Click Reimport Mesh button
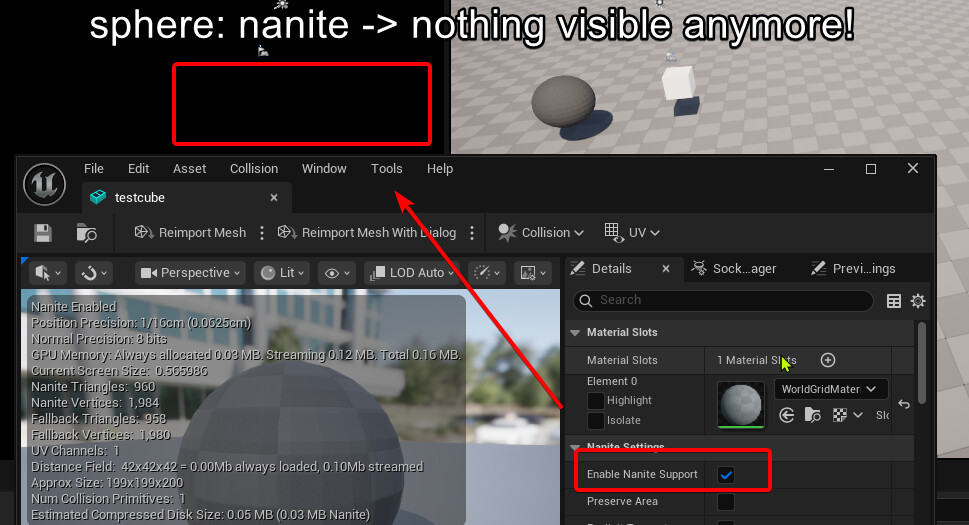Image resolution: width=969 pixels, height=525 pixels. (x=192, y=233)
